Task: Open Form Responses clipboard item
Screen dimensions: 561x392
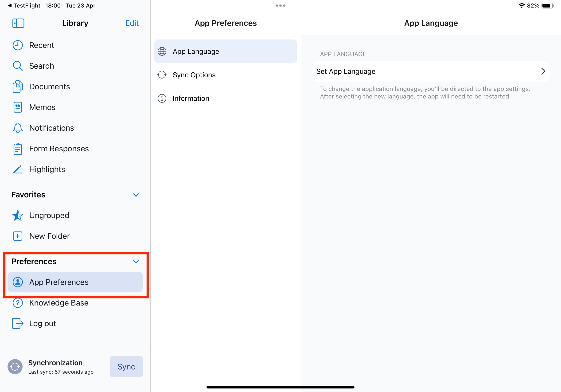Action: pos(59,149)
